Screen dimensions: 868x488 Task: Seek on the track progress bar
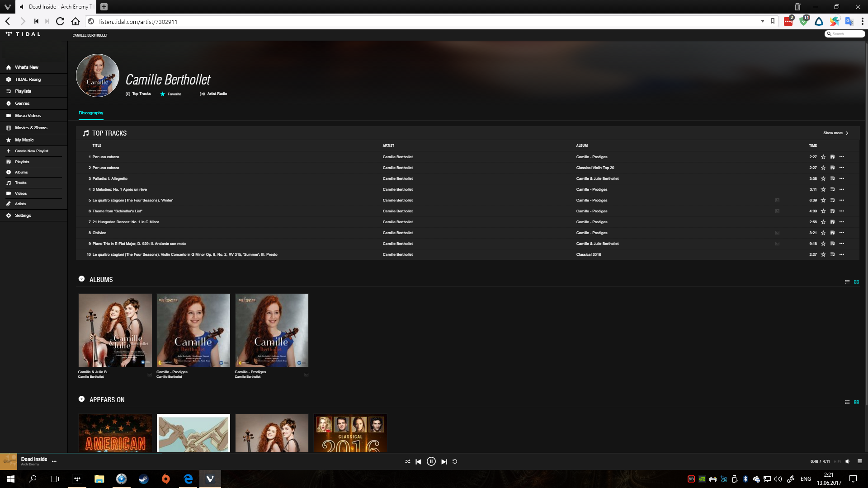(434, 453)
